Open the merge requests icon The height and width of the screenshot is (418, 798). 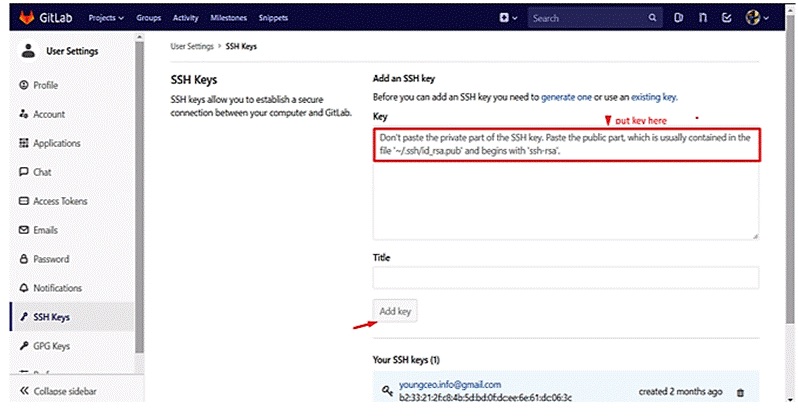coord(703,18)
